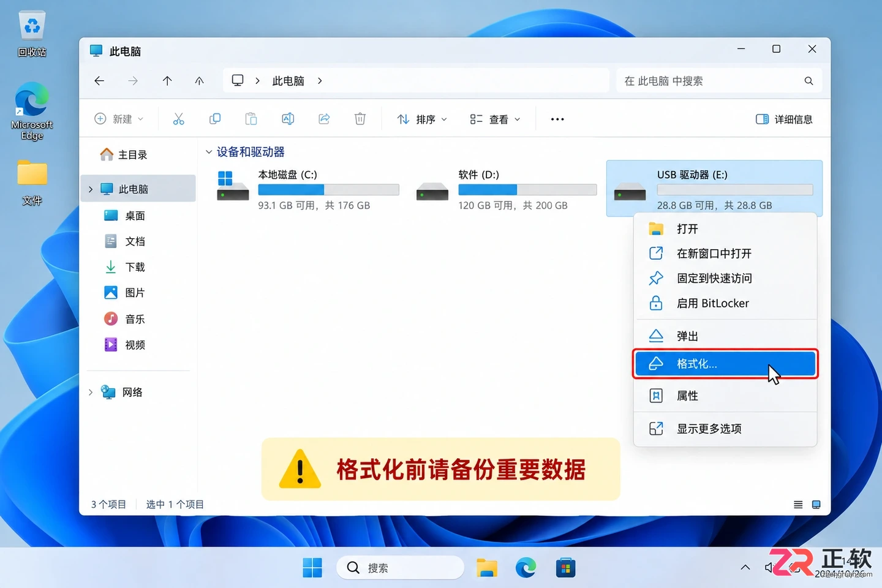
Task: Click the Copy icon in toolbar
Action: (x=215, y=119)
